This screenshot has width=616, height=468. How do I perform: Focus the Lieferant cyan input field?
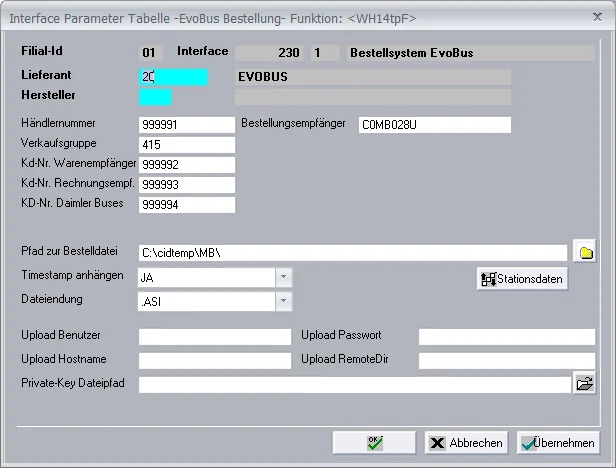(173, 77)
